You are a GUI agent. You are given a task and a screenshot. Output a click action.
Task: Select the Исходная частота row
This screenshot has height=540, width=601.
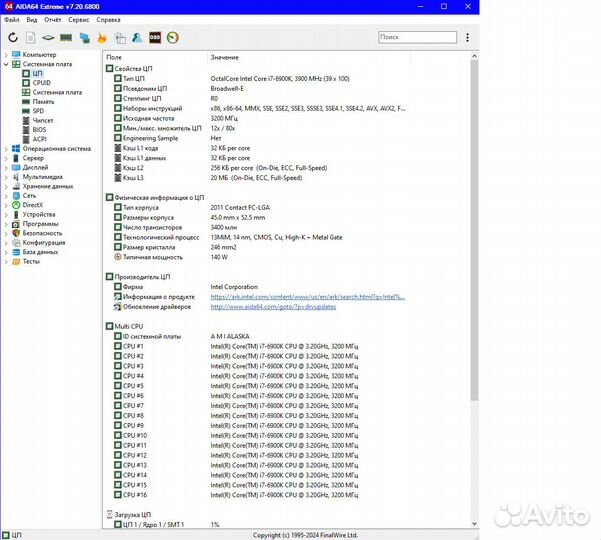[x=256, y=118]
